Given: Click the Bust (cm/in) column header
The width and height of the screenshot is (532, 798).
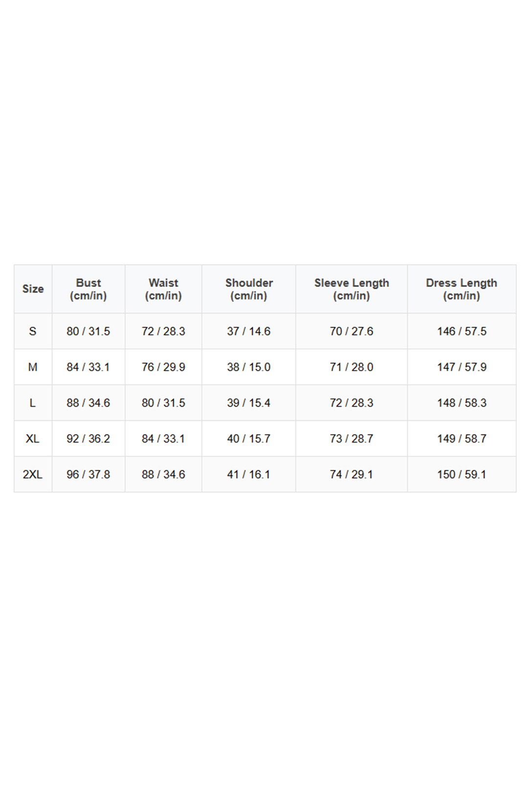Looking at the screenshot, I should [89, 289].
